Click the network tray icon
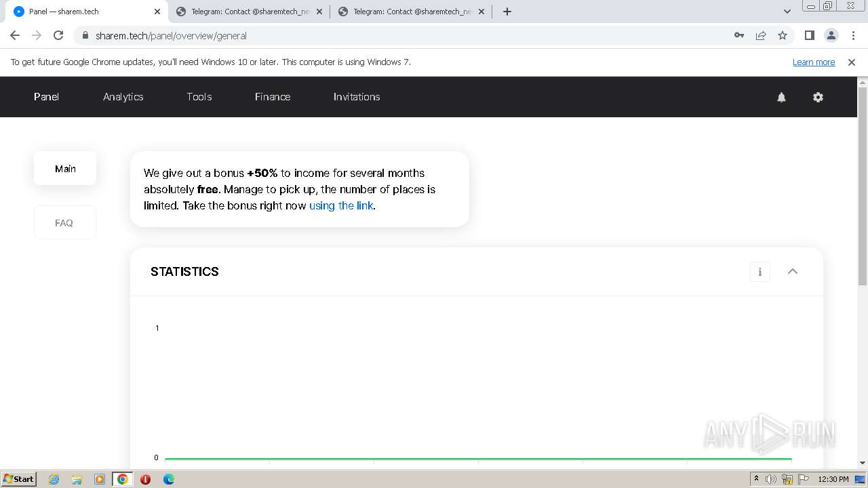Screen dimensions: 868x488 787,479
